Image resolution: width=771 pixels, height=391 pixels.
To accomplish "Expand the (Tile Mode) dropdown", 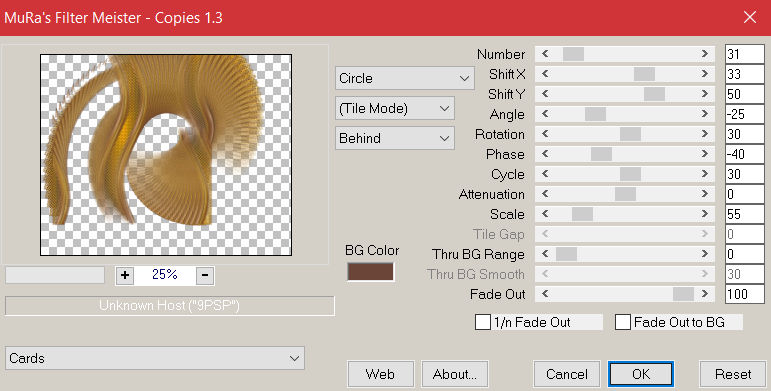I will [x=395, y=108].
